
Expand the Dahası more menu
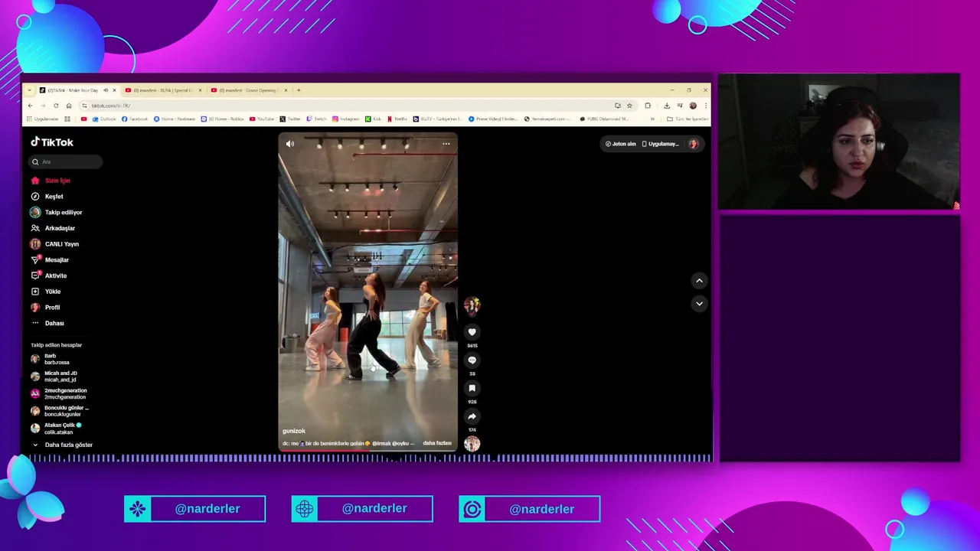(x=47, y=323)
